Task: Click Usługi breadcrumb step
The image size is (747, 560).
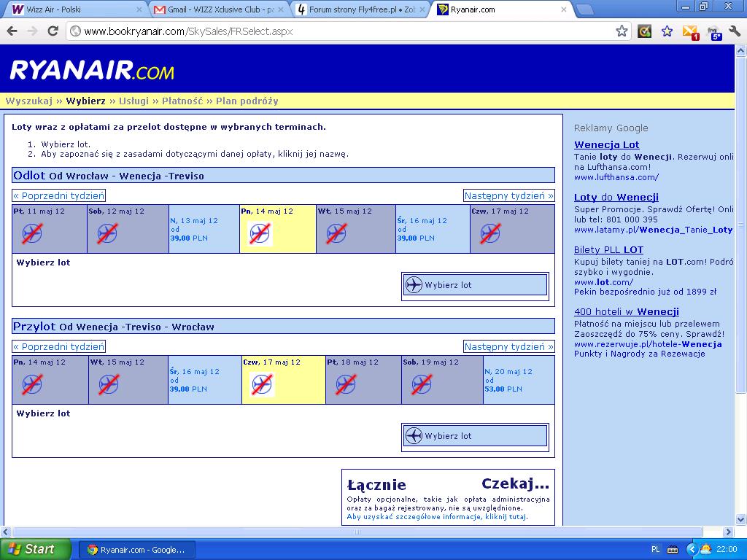Action: tap(134, 101)
